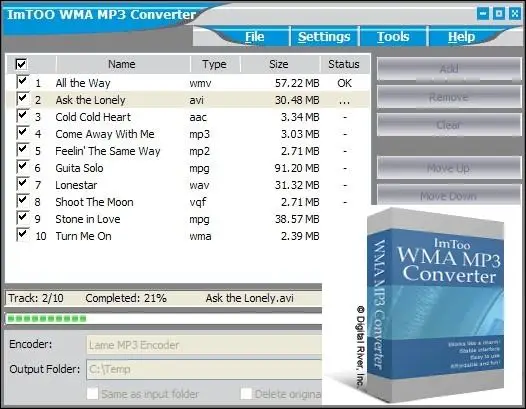This screenshot has width=526, height=409.
Task: Toggle the select-all checkbox in header
Action: click(x=21, y=64)
